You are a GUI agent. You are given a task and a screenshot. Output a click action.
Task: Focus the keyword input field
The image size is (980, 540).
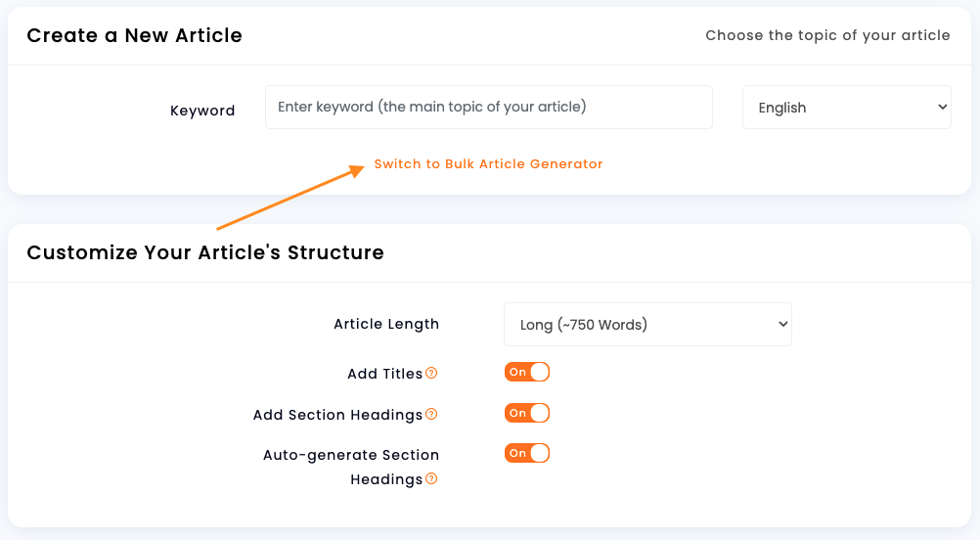point(489,108)
